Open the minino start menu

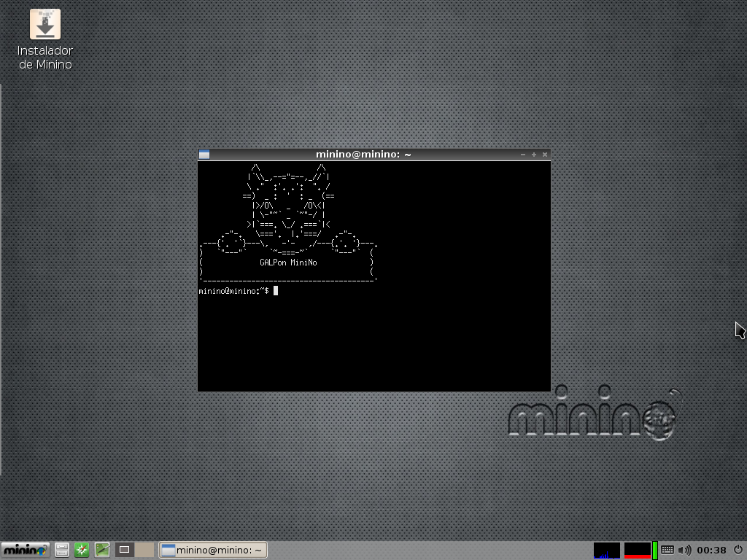pos(25,550)
